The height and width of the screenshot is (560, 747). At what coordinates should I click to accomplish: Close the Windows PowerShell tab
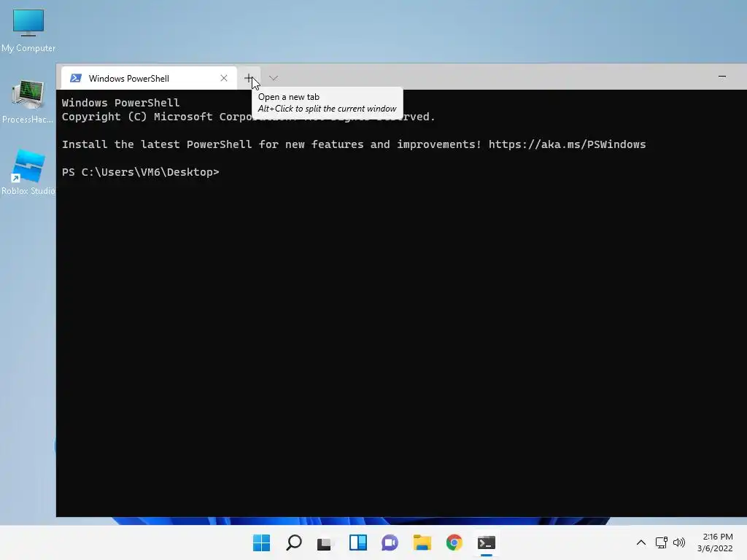click(224, 78)
